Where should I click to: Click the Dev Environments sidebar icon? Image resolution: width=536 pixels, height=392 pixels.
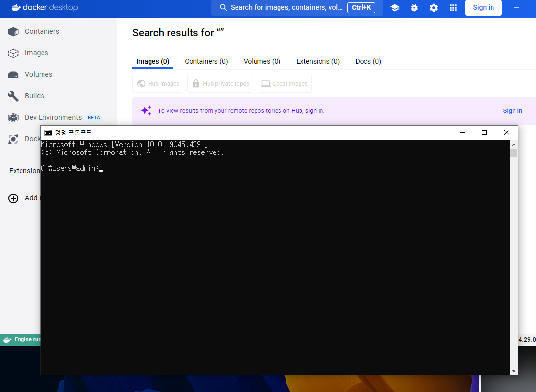click(13, 118)
